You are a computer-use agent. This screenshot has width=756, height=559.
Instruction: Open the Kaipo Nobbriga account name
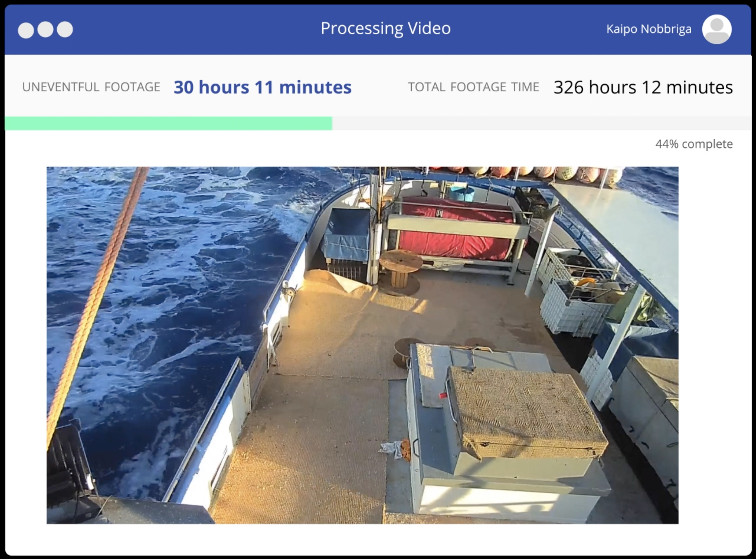click(649, 29)
